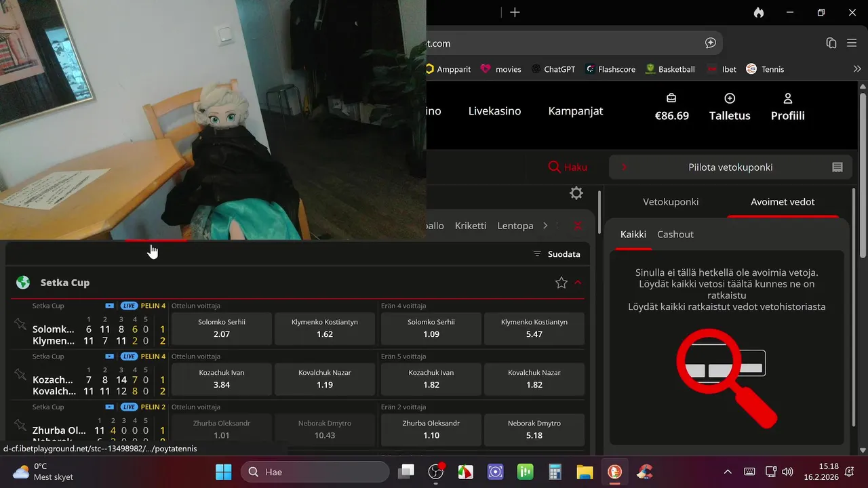Open the volume control in tray
Viewport: 868px width, 488px height.
(787, 472)
